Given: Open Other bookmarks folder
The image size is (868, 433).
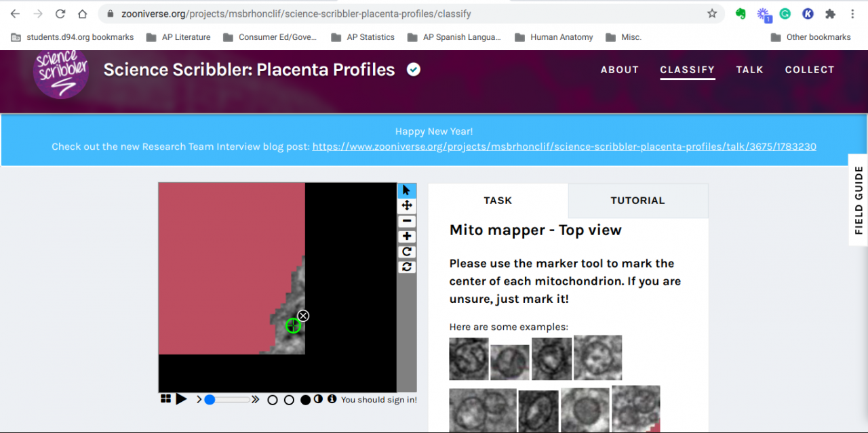Looking at the screenshot, I should (x=811, y=37).
